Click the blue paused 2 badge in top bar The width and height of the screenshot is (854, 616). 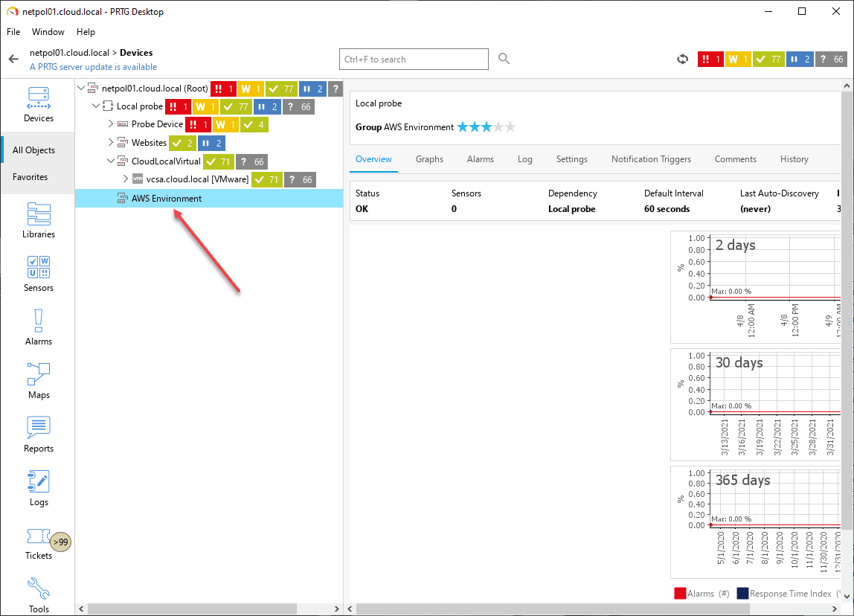(x=800, y=59)
